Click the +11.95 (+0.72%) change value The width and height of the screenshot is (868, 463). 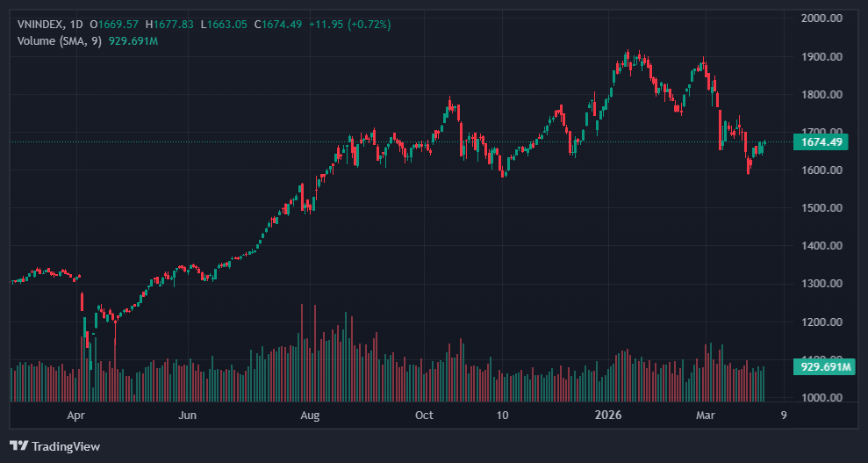348,24
